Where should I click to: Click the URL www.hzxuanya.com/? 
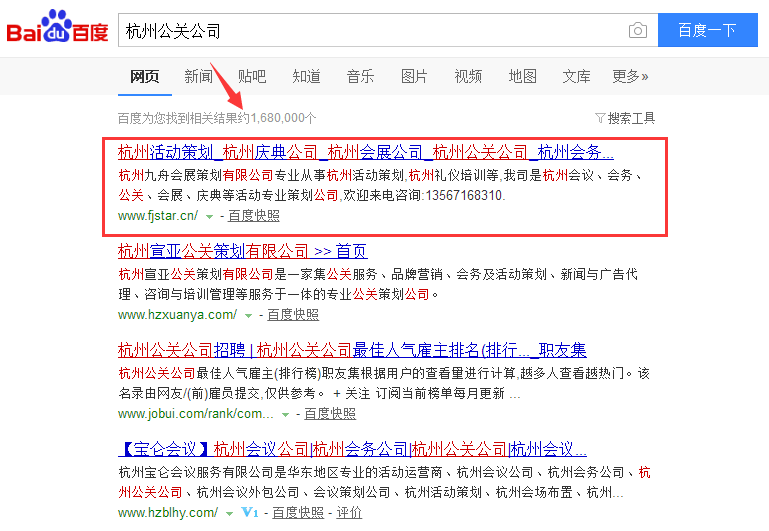pyautogui.click(x=178, y=315)
